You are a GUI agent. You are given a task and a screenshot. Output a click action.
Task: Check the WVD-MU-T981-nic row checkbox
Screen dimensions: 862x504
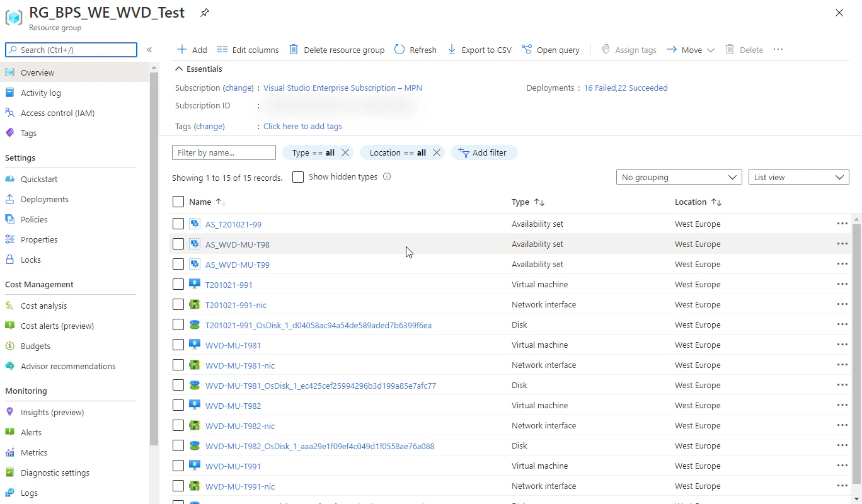(x=178, y=365)
